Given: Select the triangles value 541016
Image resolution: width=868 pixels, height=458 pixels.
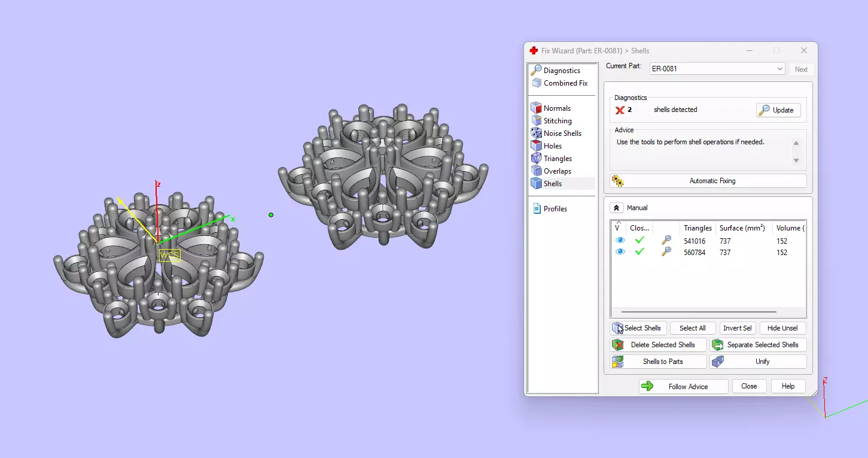Looking at the screenshot, I should (695, 241).
